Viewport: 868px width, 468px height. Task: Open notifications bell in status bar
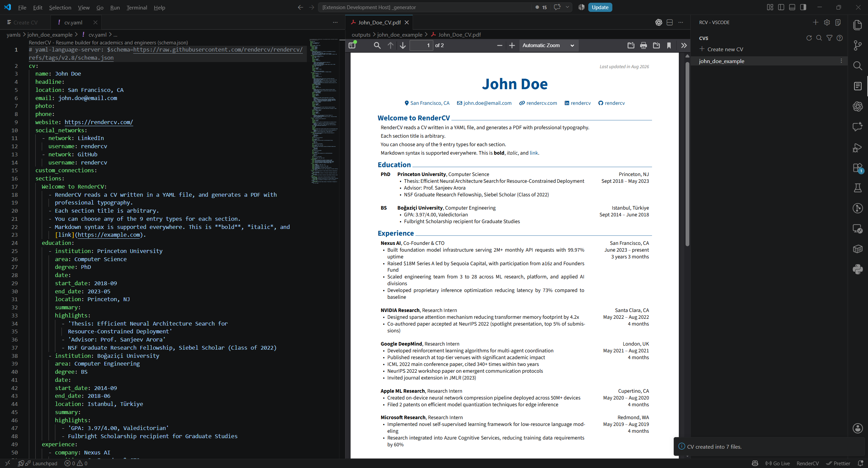tap(860, 463)
